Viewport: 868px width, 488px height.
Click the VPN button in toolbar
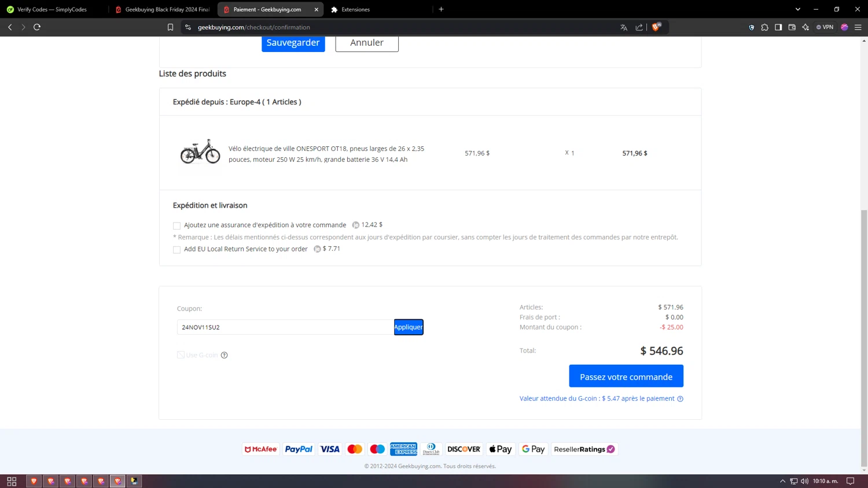click(x=825, y=27)
